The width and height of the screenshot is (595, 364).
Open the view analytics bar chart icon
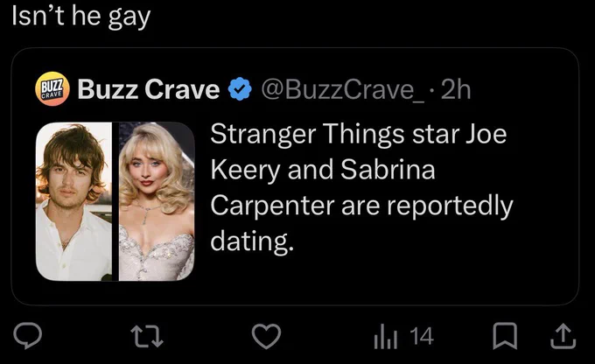(x=386, y=336)
